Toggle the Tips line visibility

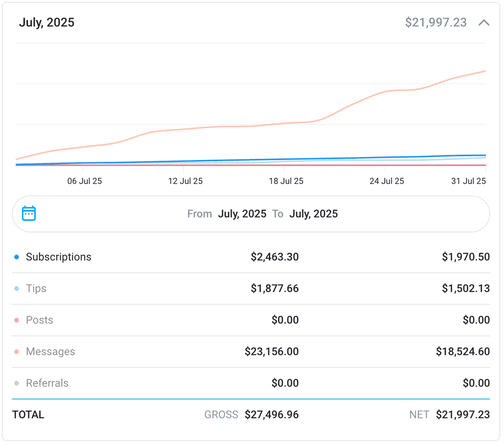pyautogui.click(x=36, y=288)
